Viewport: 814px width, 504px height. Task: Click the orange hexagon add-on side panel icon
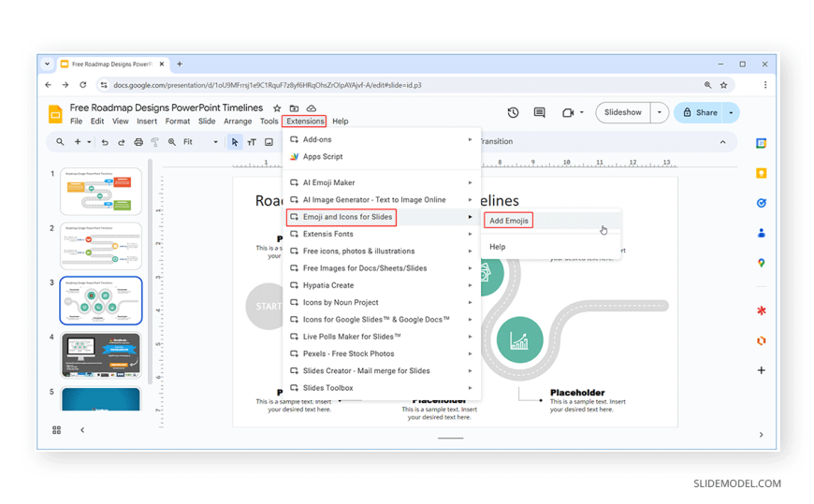761,340
